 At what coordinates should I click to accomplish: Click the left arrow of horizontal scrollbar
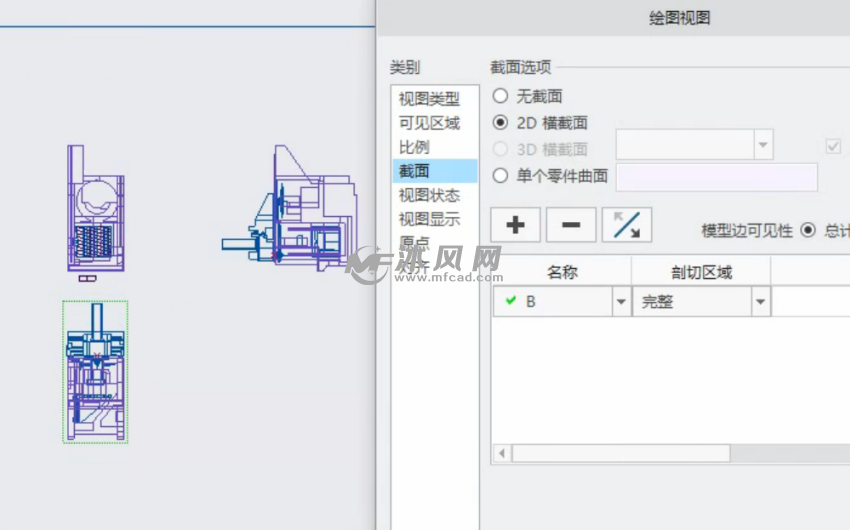(x=502, y=453)
